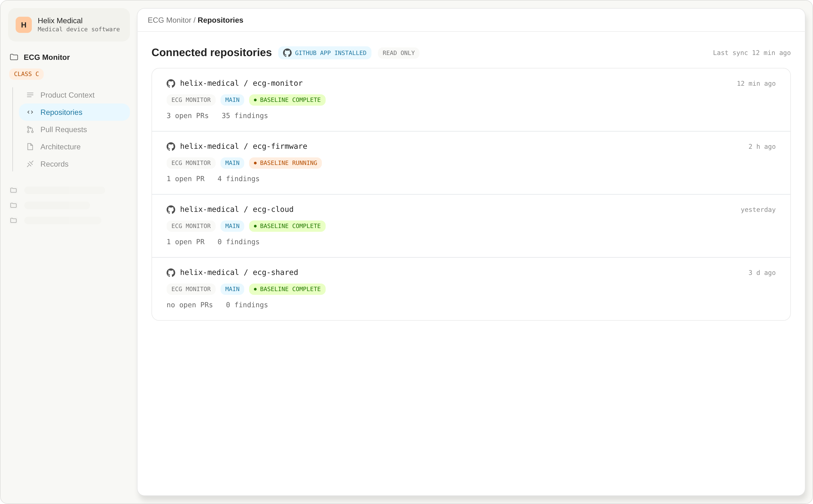Click the Helix Medical H avatar
813x504 pixels.
point(24,25)
